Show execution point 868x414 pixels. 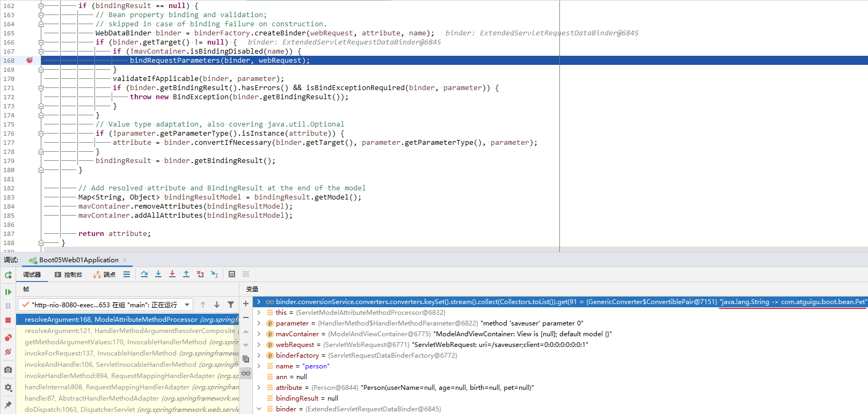(x=127, y=275)
